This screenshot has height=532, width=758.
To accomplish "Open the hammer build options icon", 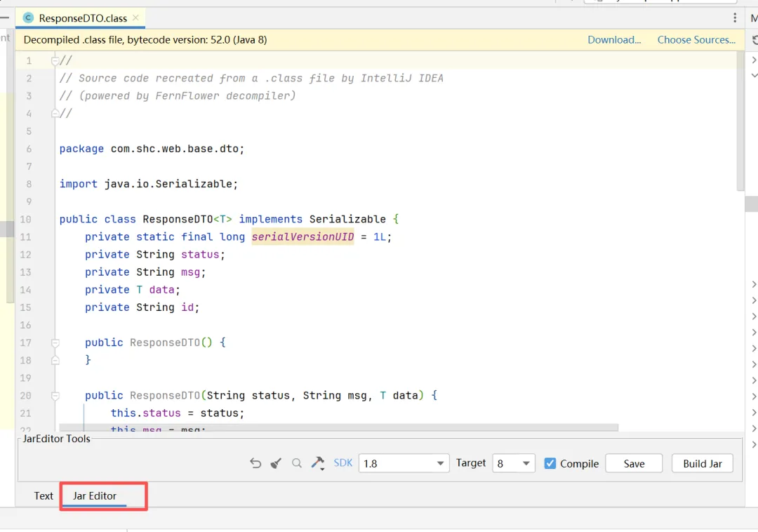I will 318,463.
